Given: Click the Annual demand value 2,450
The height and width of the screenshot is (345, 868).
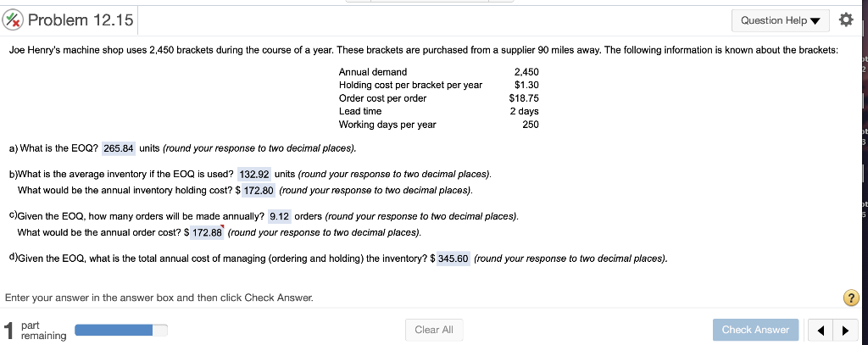Looking at the screenshot, I should pyautogui.click(x=526, y=72).
